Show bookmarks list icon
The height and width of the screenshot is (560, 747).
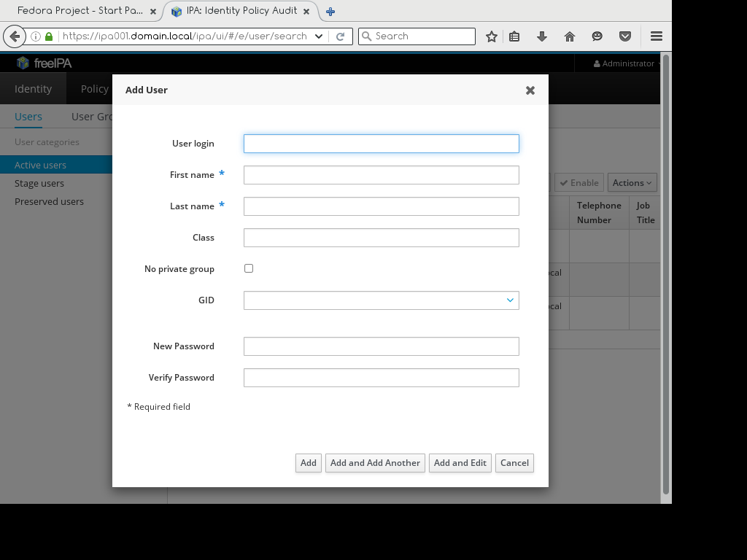pyautogui.click(x=514, y=36)
